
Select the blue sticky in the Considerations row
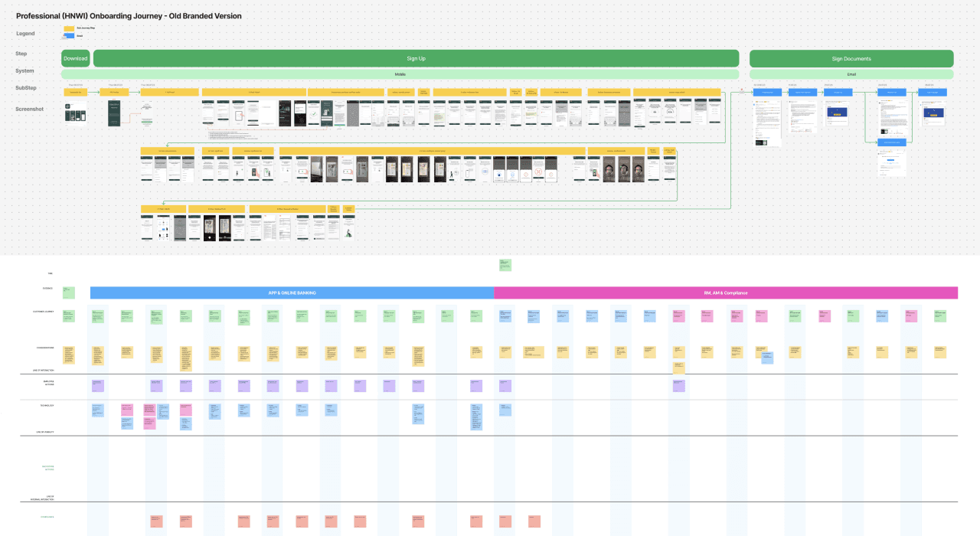click(767, 358)
